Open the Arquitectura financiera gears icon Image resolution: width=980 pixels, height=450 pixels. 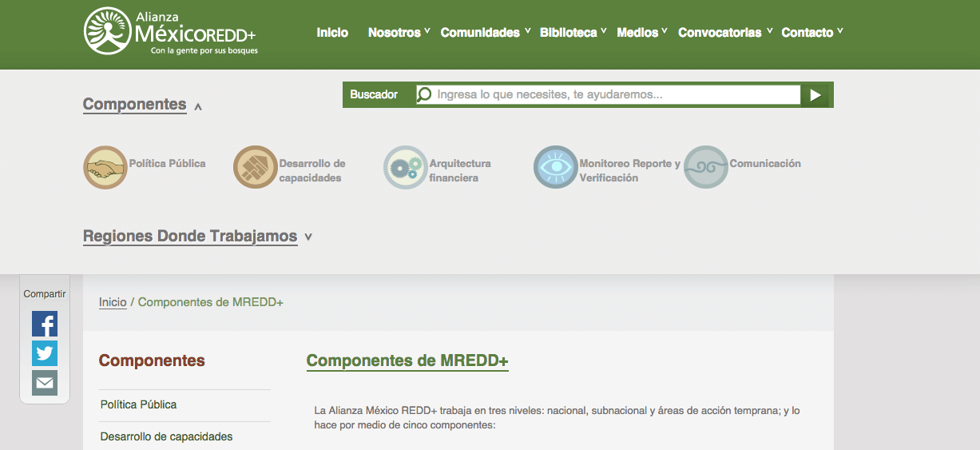tap(406, 168)
